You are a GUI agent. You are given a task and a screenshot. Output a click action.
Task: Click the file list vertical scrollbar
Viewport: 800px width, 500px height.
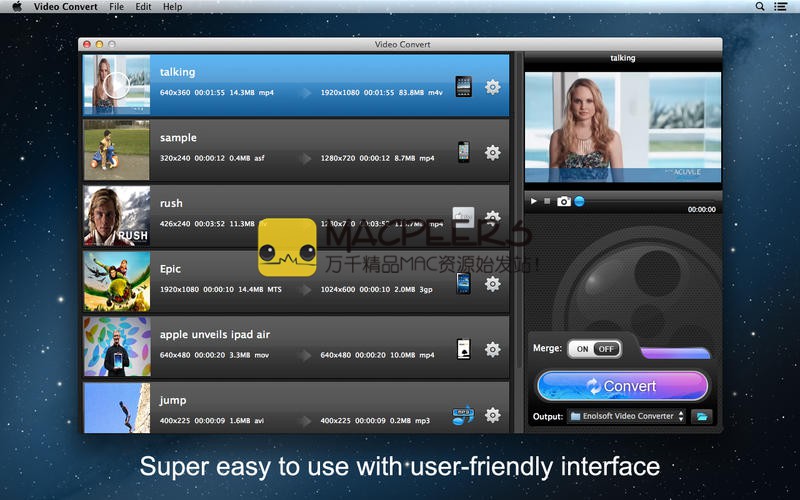(x=519, y=209)
